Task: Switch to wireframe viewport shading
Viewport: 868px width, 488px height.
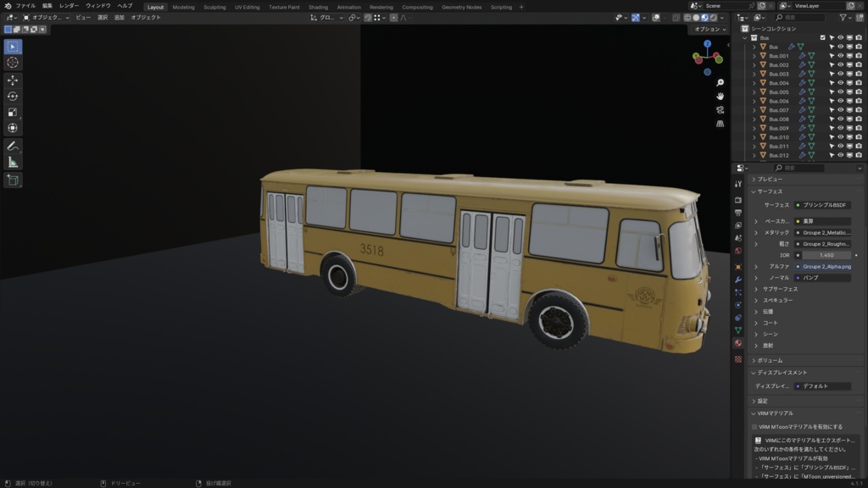Action: coord(687,18)
